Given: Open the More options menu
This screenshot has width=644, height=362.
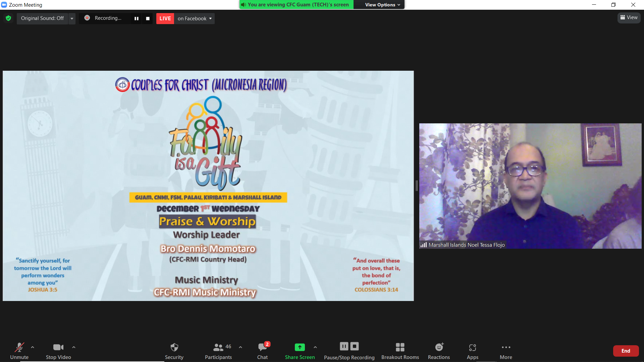Looking at the screenshot, I should click(x=506, y=351).
